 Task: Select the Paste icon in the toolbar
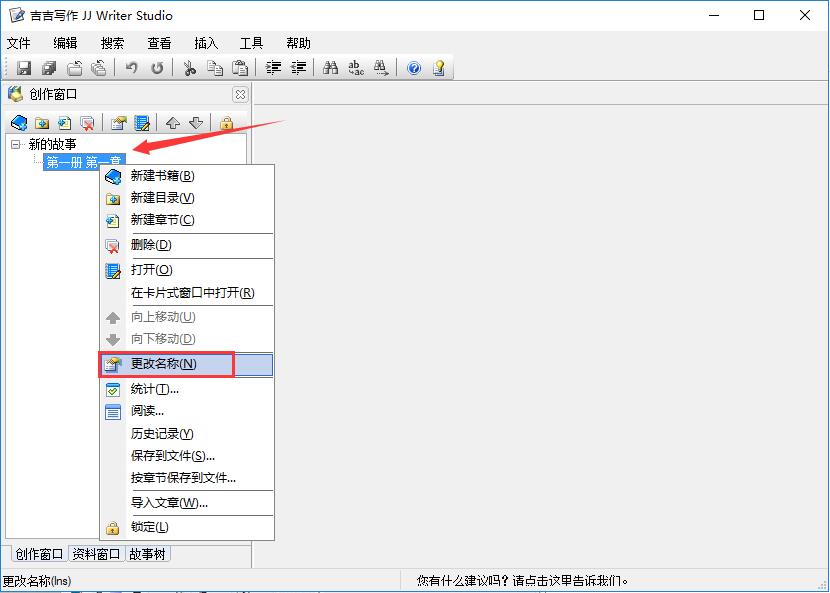pos(241,67)
